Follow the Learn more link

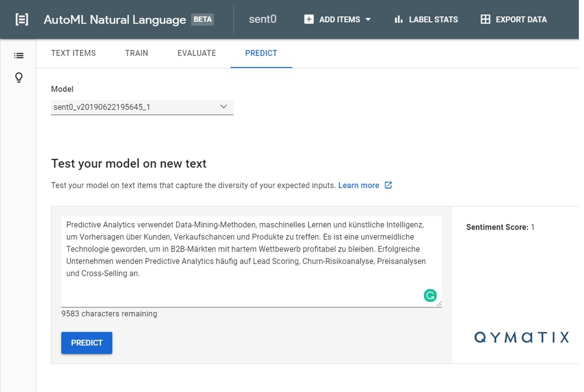click(x=359, y=185)
